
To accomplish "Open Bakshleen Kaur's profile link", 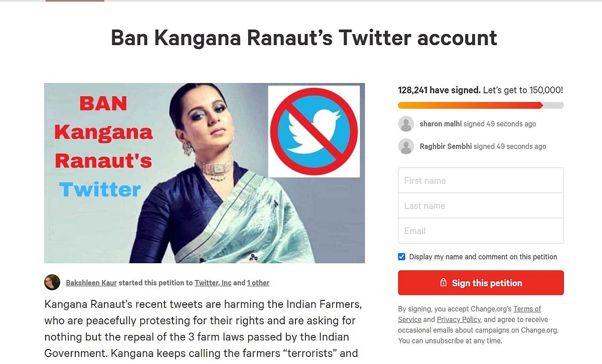I will tap(91, 283).
